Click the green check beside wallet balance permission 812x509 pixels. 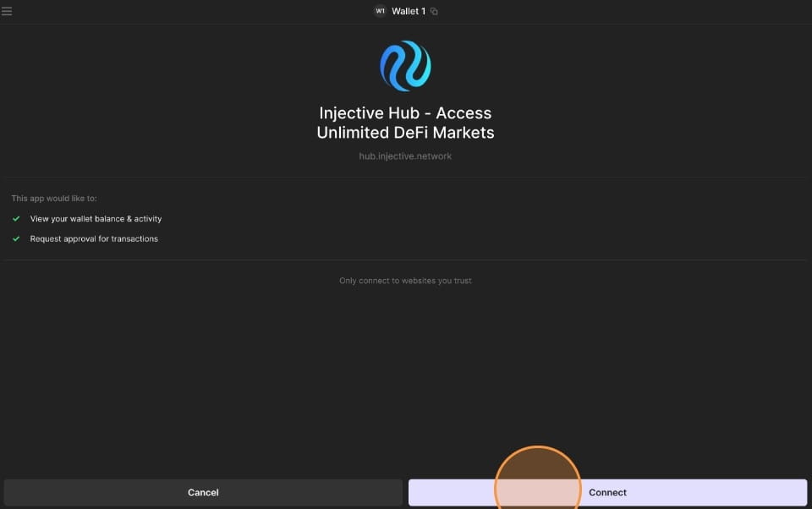(x=16, y=218)
